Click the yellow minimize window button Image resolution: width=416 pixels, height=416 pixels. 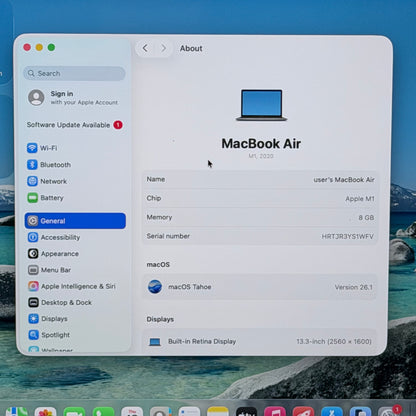(39, 47)
